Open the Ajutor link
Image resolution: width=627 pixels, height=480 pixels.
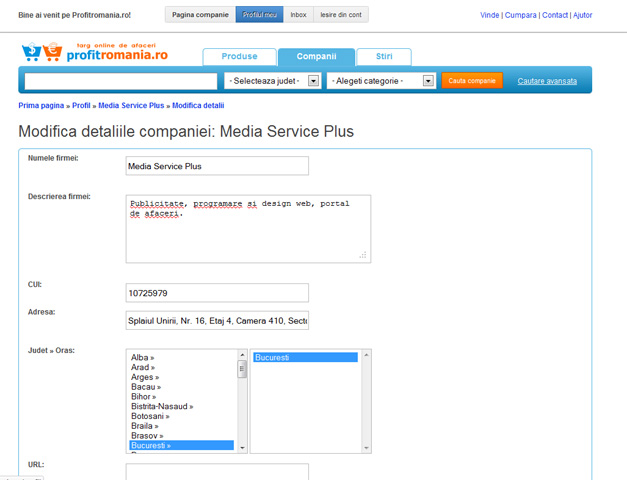point(582,15)
